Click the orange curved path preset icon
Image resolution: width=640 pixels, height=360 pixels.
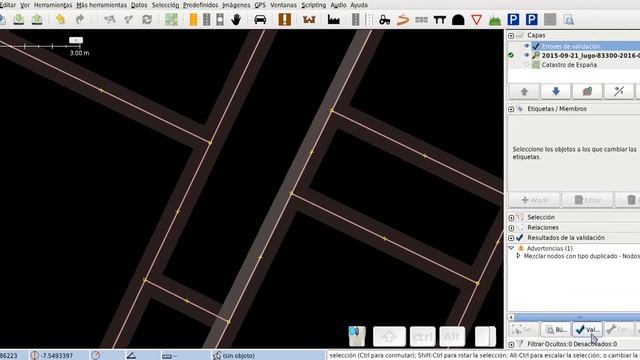point(403,20)
